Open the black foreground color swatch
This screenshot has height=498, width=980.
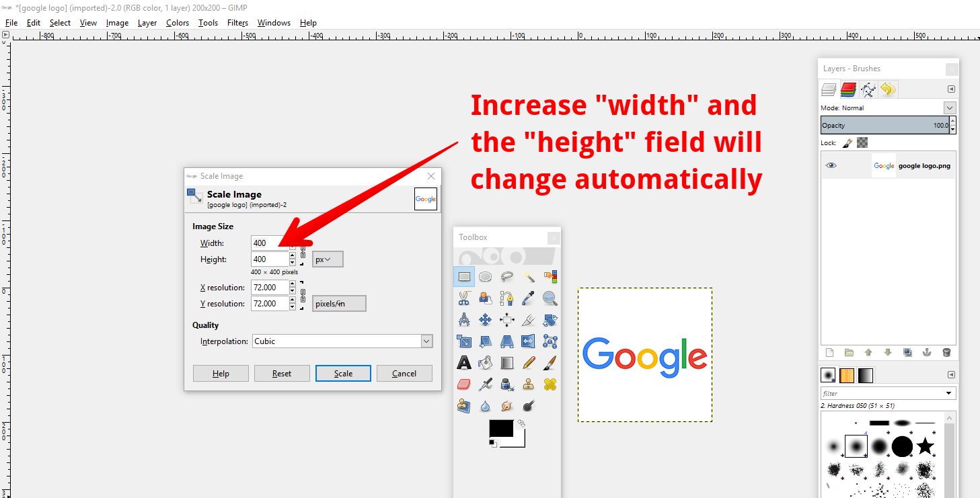tap(500, 428)
